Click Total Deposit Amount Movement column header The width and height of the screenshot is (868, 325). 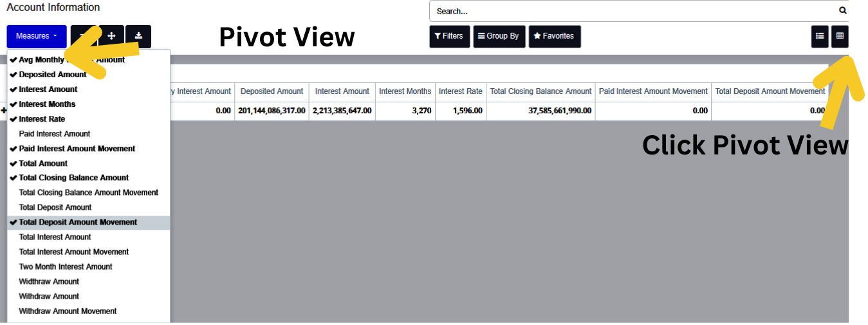[x=770, y=91]
